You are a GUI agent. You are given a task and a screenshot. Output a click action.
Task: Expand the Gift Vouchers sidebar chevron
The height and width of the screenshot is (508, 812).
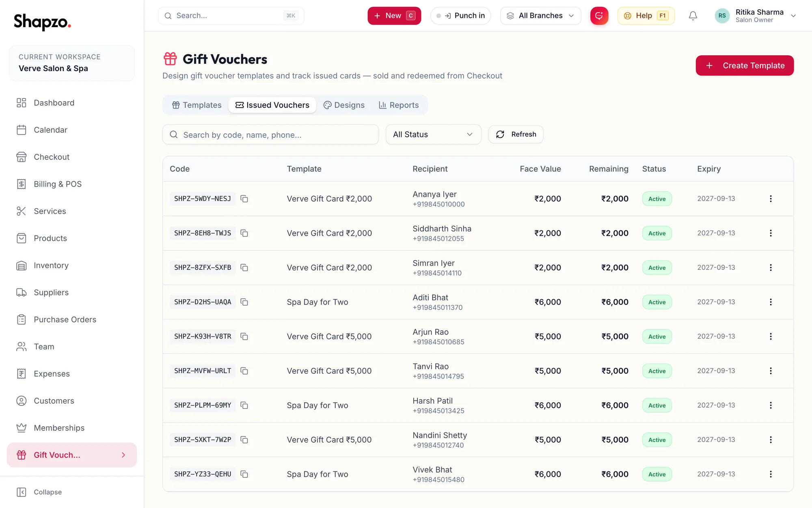[123, 455]
